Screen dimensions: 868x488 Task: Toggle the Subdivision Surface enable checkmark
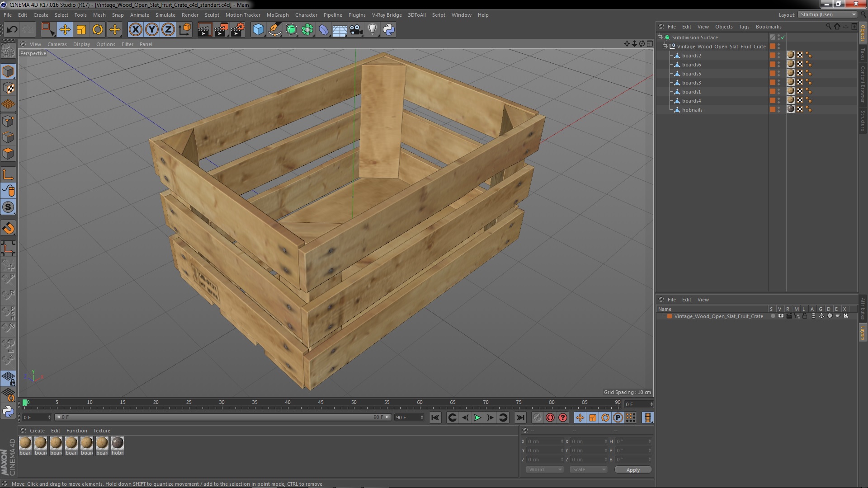pos(783,38)
